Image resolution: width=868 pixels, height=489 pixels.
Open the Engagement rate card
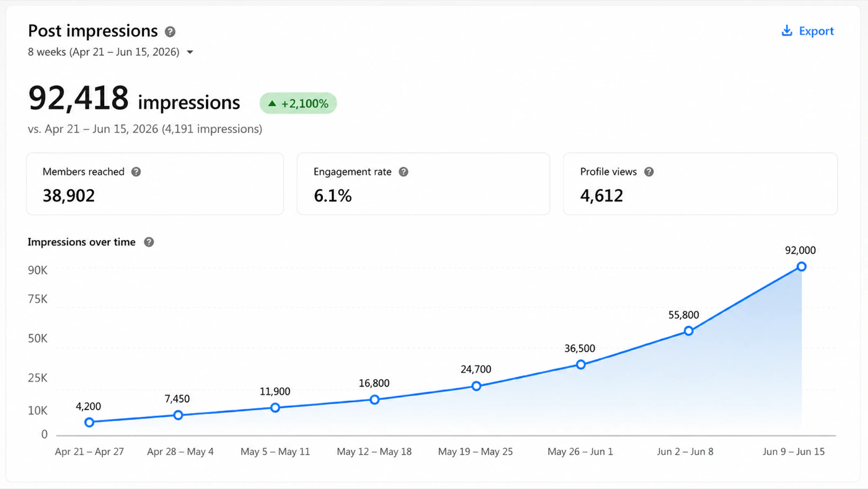pyautogui.click(x=423, y=184)
